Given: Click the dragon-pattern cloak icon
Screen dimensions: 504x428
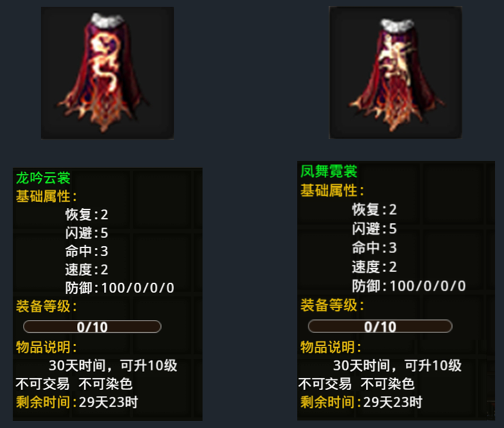Looking at the screenshot, I should [107, 73].
